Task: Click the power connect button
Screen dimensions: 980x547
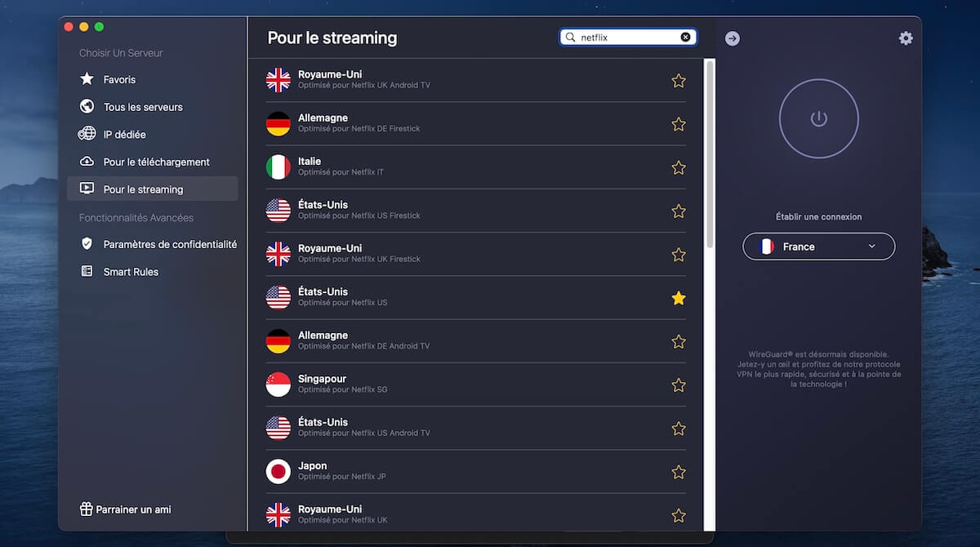Action: pos(818,118)
